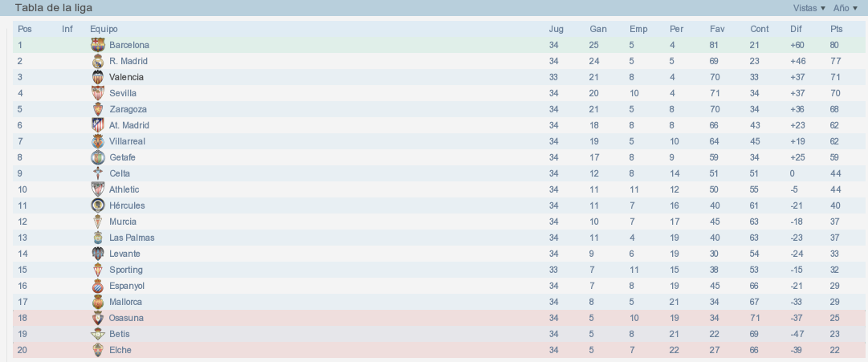Expand the Año dropdown

coord(844,8)
